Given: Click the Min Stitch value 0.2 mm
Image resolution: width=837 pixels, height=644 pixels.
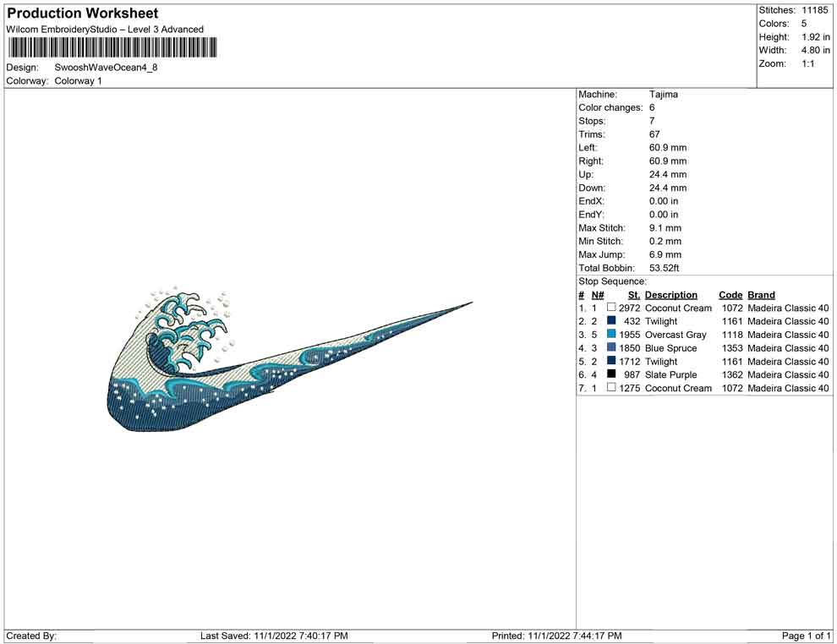Looking at the screenshot, I should pos(665,241).
